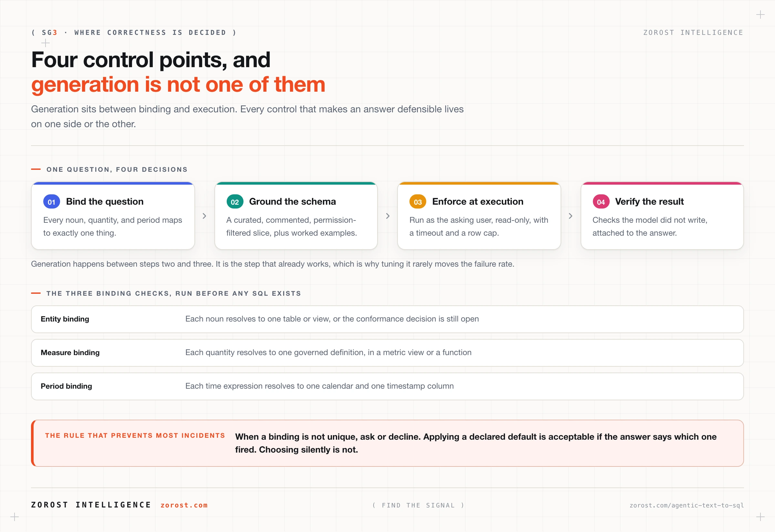Click the teal 02 step badge
This screenshot has height=532, width=775.
tap(235, 202)
